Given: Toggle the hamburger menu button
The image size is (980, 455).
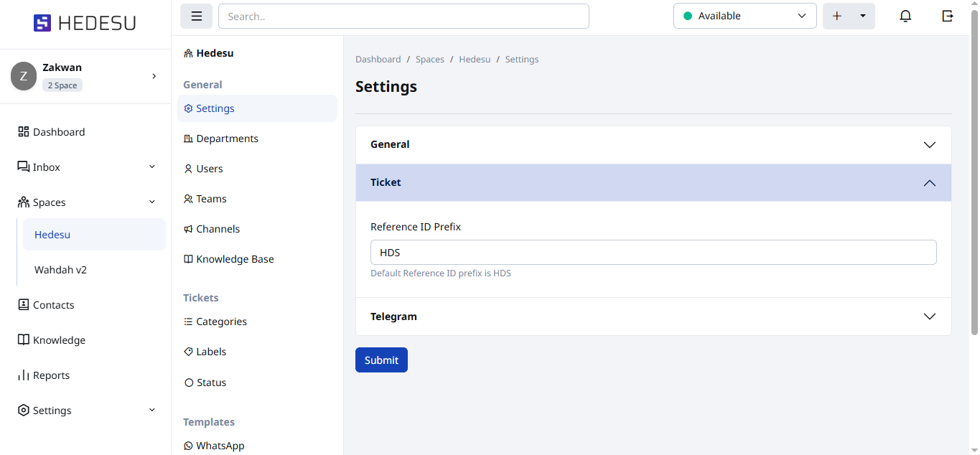Looking at the screenshot, I should click(x=196, y=16).
